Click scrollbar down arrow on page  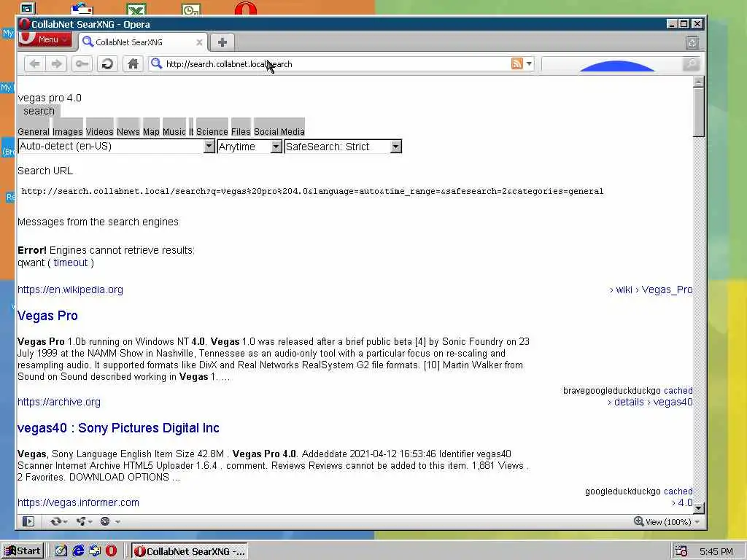(x=698, y=508)
